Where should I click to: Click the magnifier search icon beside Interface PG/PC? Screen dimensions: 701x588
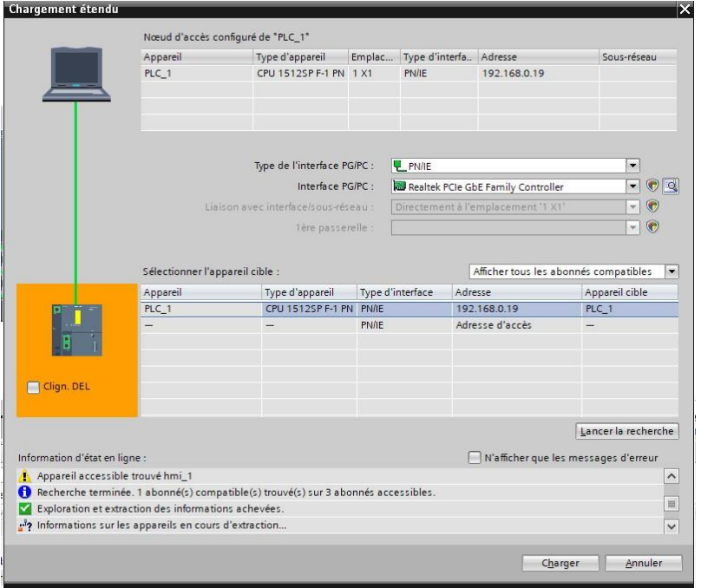[671, 186]
